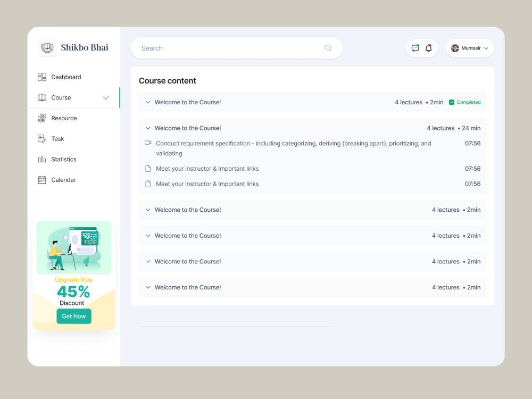Open the Task icon in the sidebar

42,138
